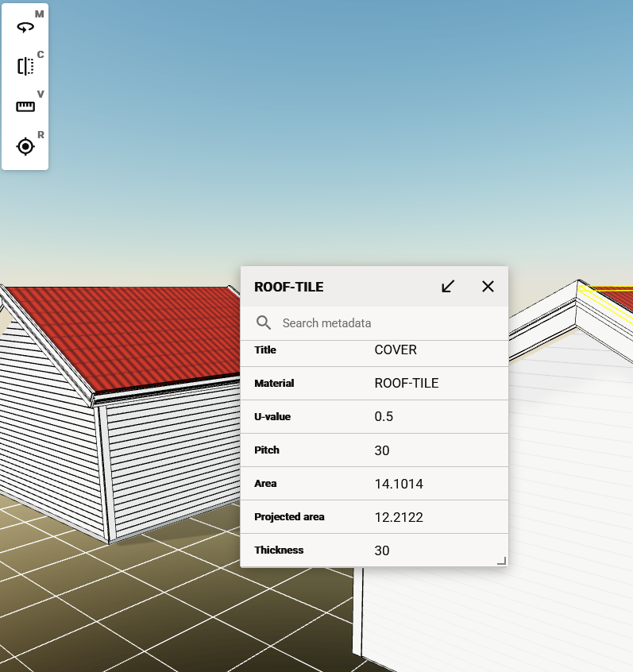Select the value 12.2122

(x=399, y=517)
